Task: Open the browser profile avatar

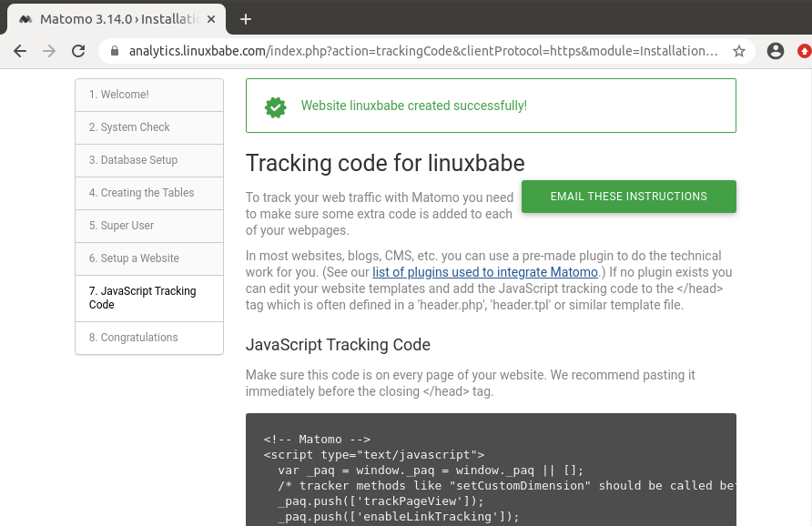Action: tap(776, 51)
